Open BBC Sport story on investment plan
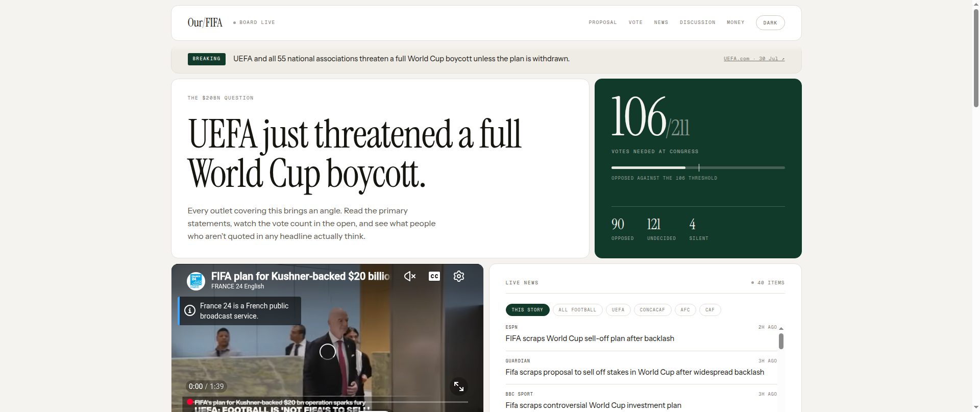Screen dimensions: 980x412 coord(593,405)
